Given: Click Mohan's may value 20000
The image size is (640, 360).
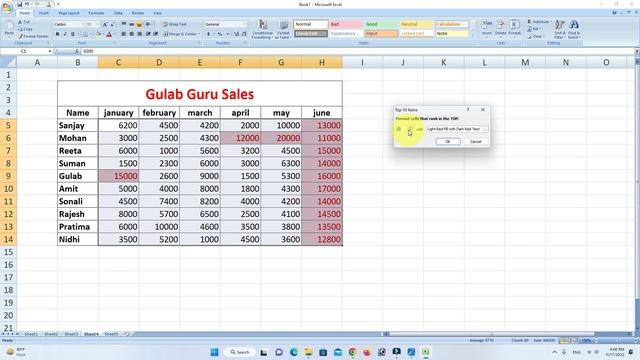Looking at the screenshot, I should [281, 138].
